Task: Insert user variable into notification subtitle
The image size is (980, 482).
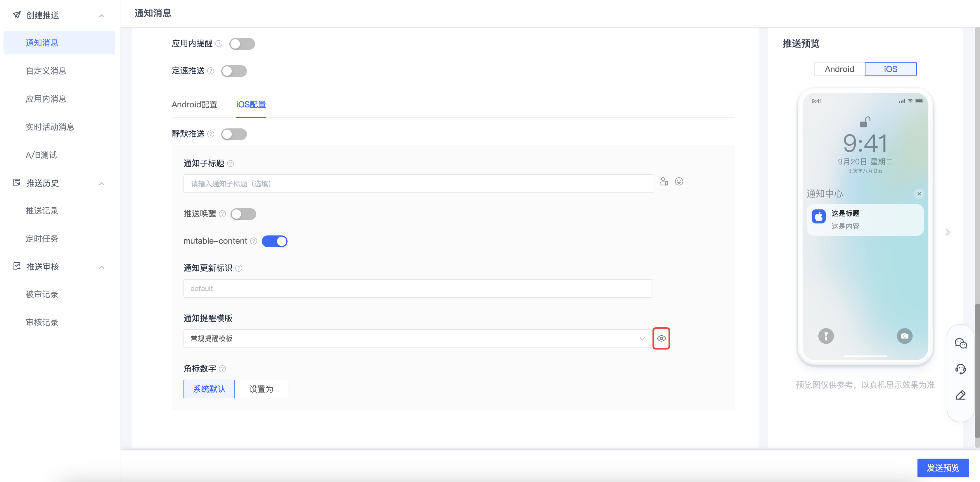Action: 664,181
